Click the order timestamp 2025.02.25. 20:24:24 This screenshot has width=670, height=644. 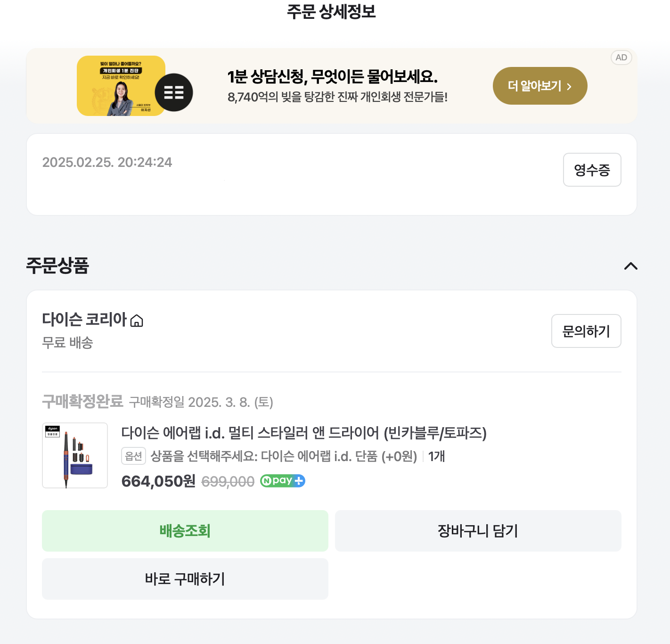click(107, 162)
